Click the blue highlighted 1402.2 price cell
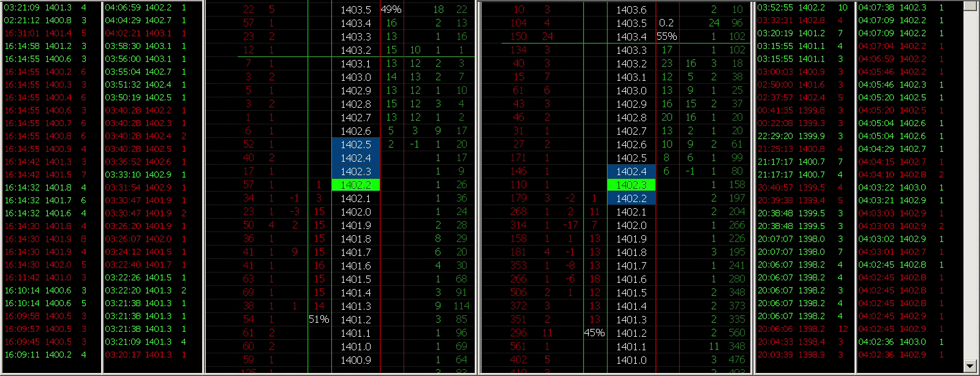This screenshot has height=376, width=980. pos(631,198)
